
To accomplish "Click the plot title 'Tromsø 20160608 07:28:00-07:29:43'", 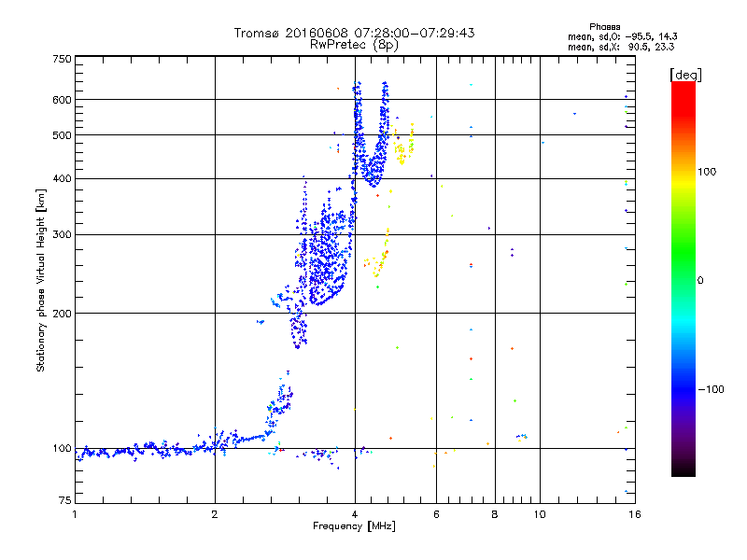I will (x=354, y=33).
